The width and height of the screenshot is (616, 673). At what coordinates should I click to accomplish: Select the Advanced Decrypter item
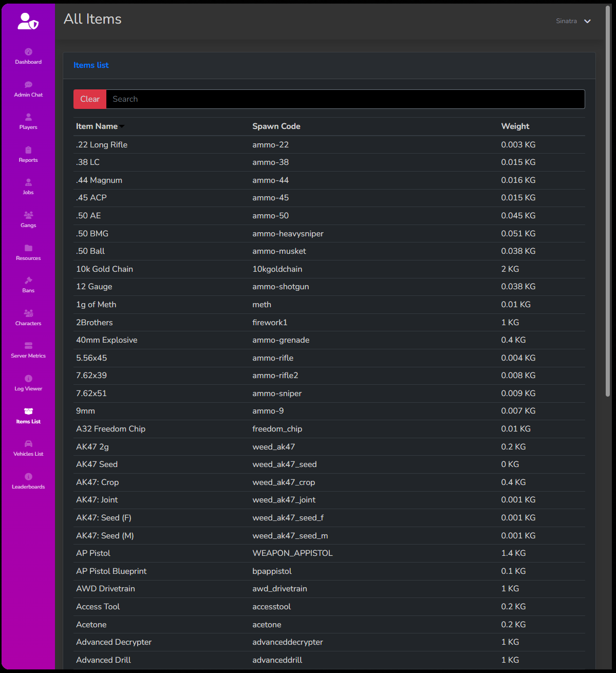114,642
